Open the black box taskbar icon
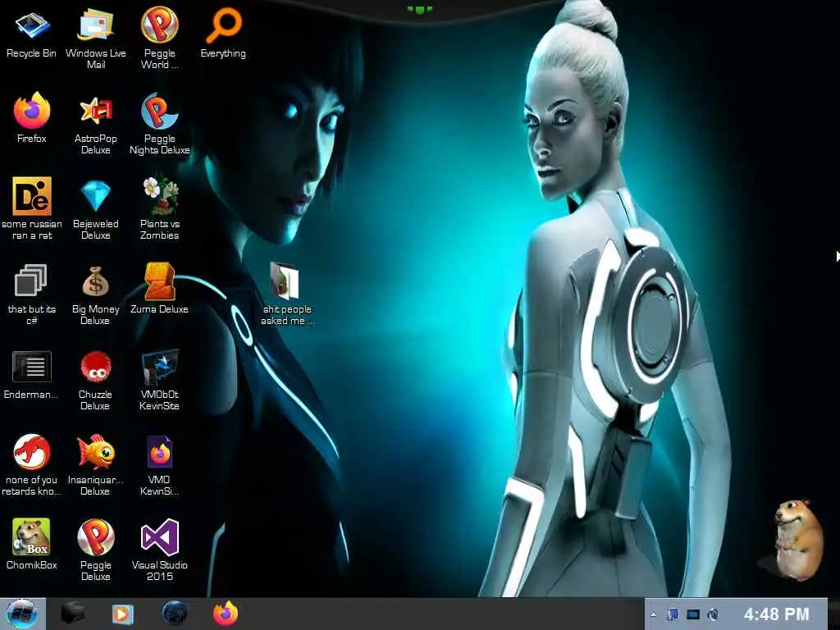840x630 pixels. 72,614
